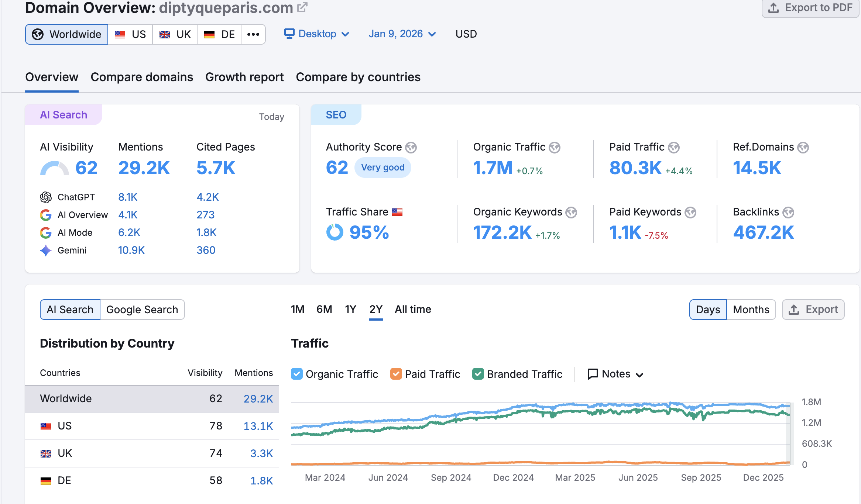Click the US flag next to Traffic Share
Image resolution: width=861 pixels, height=504 pixels.
coord(397,212)
